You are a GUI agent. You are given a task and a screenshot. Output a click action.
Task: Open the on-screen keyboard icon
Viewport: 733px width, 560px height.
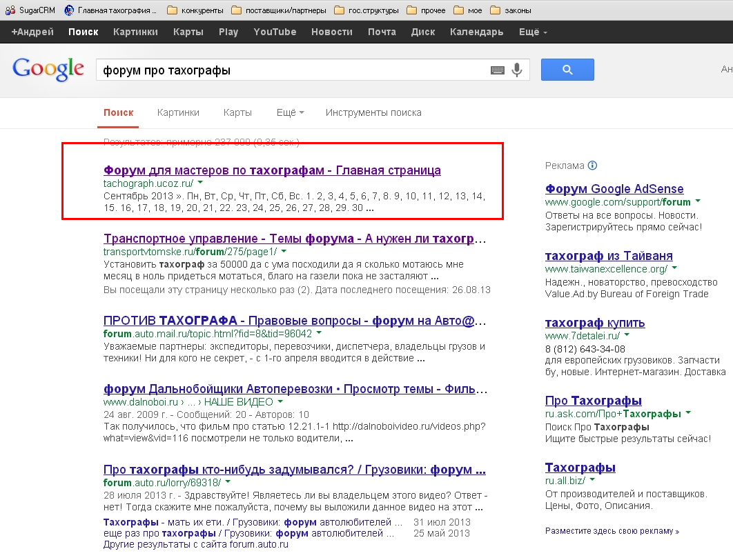coord(498,70)
